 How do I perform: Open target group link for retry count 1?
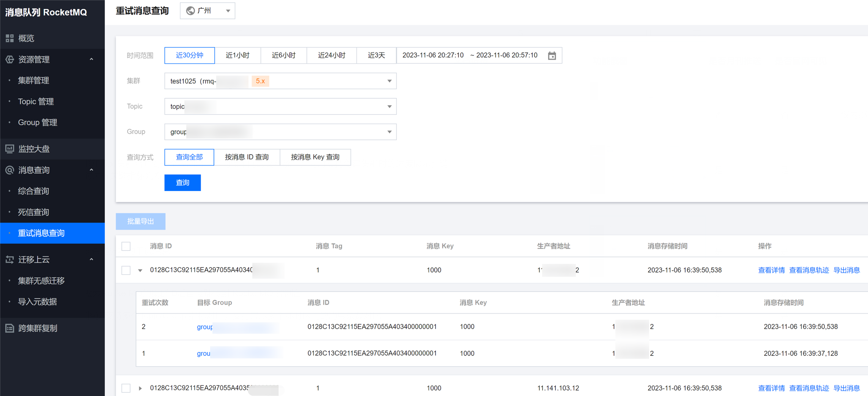pyautogui.click(x=239, y=353)
